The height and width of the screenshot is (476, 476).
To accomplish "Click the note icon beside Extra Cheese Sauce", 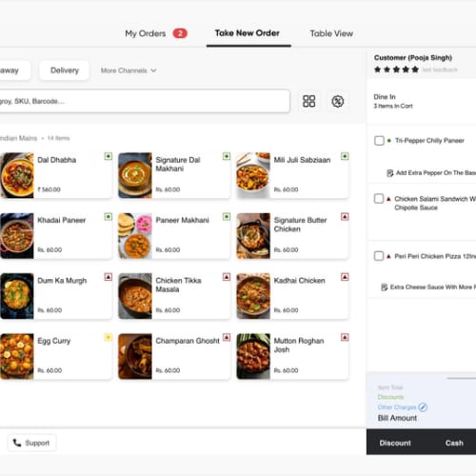I will (385, 288).
